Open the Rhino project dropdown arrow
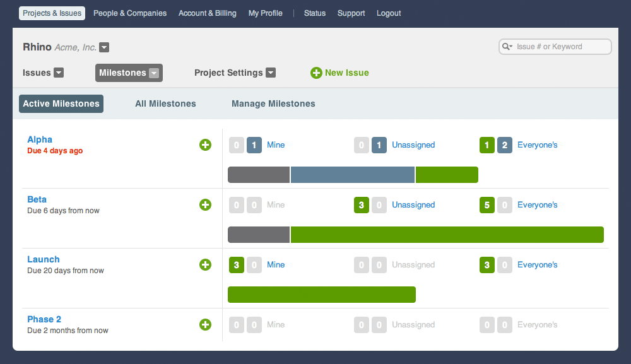This screenshot has width=631, height=364. click(x=104, y=47)
